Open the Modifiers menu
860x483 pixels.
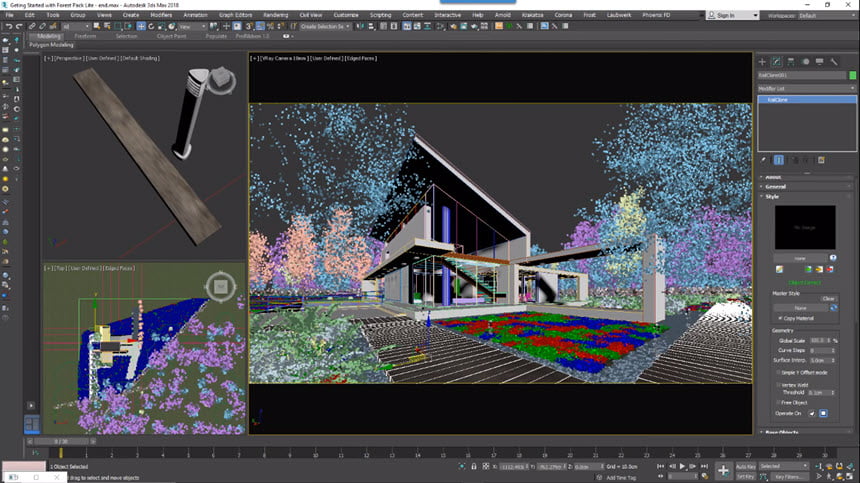pos(161,15)
